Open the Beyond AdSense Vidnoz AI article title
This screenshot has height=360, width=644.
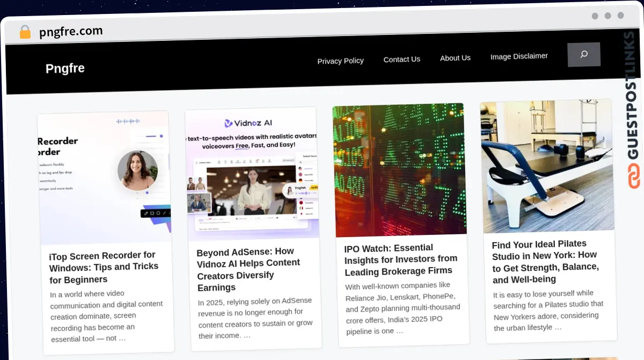coord(248,269)
